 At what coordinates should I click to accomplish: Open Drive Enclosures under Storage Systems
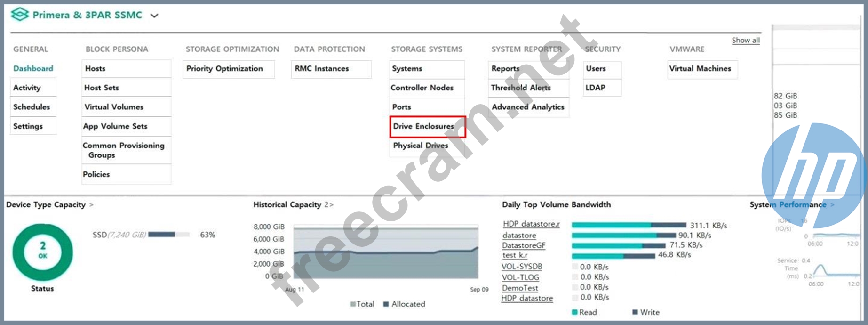pyautogui.click(x=423, y=126)
